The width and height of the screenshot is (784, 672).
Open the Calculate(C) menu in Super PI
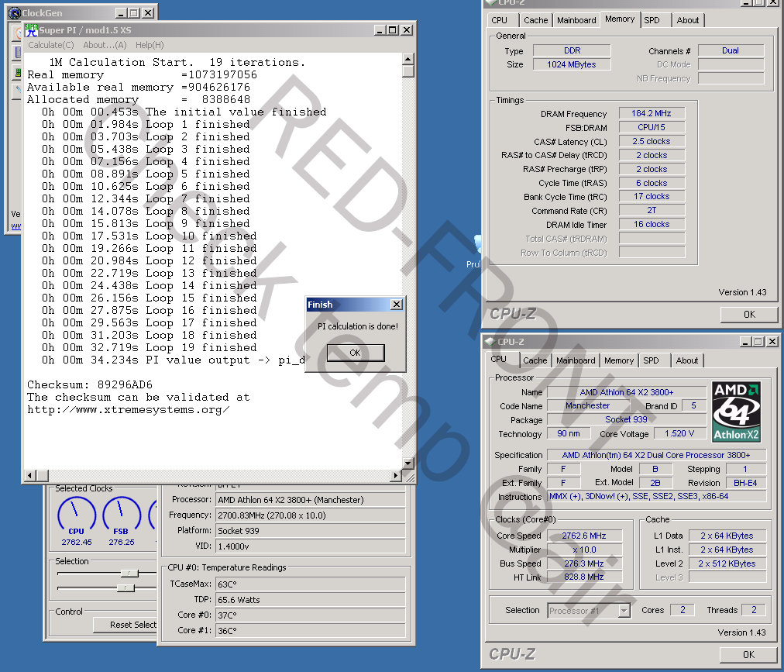51,45
